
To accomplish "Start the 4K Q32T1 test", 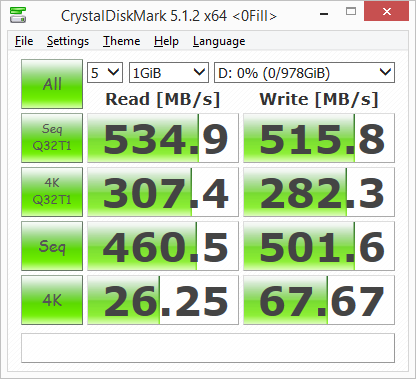I will click(x=52, y=192).
